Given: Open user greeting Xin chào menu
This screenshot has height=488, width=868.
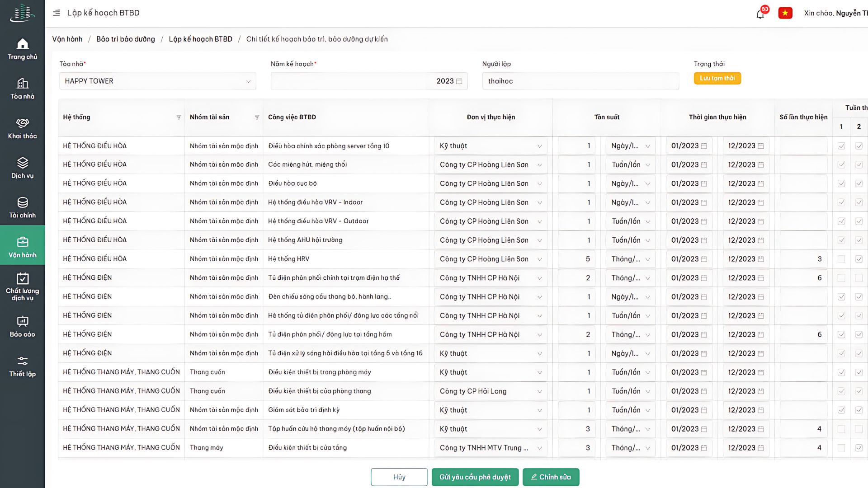Looking at the screenshot, I should click(835, 13).
